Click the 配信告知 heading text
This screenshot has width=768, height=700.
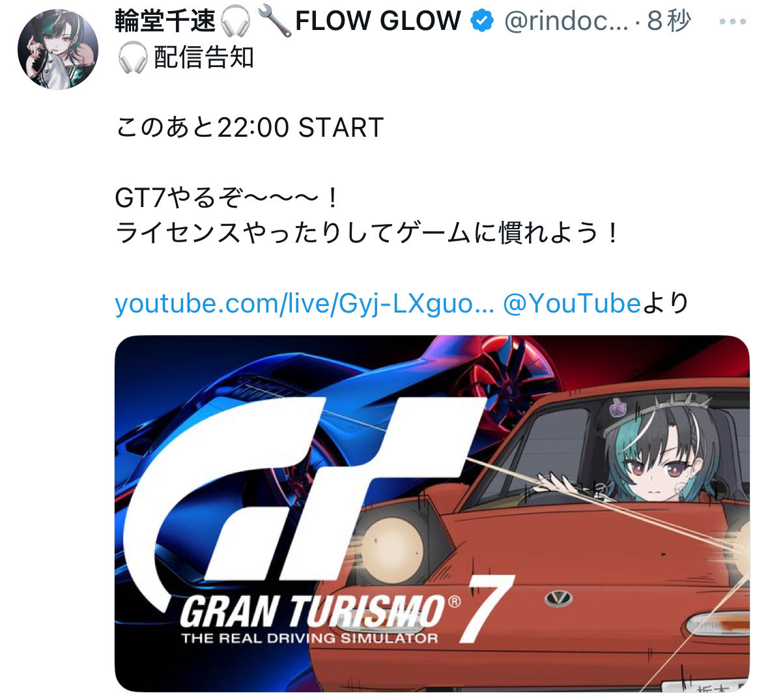tap(204, 58)
